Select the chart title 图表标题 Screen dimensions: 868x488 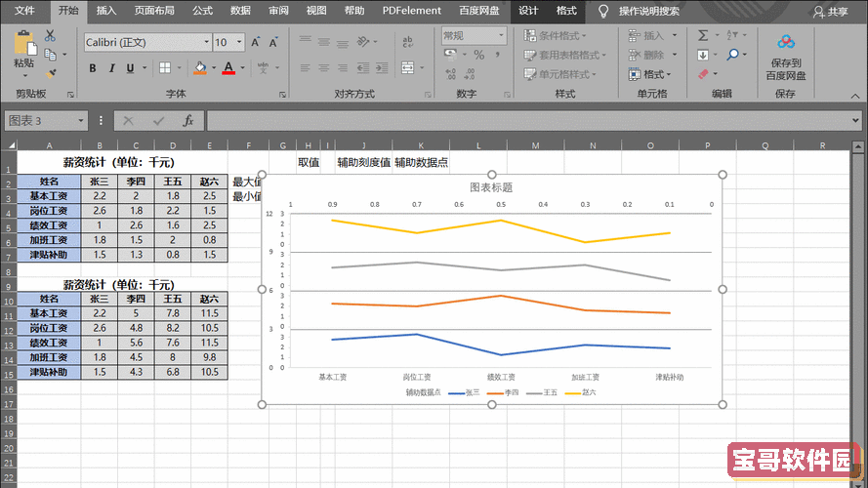491,187
